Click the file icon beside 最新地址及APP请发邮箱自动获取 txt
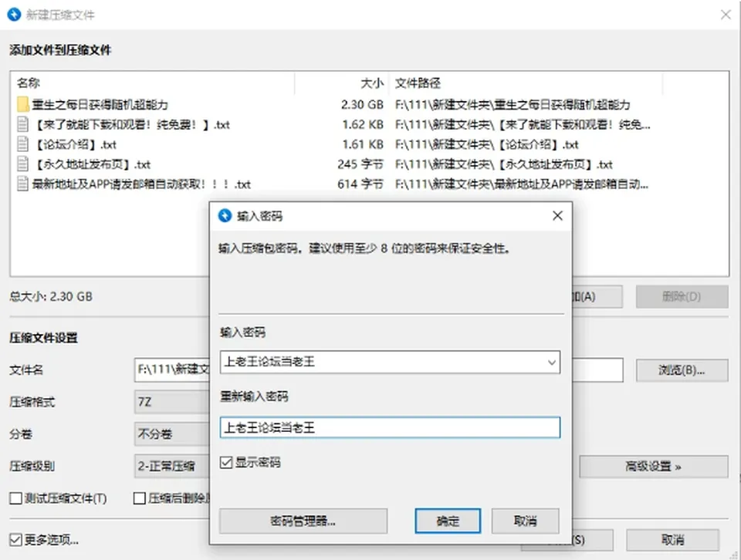741x560 pixels. pos(22,184)
